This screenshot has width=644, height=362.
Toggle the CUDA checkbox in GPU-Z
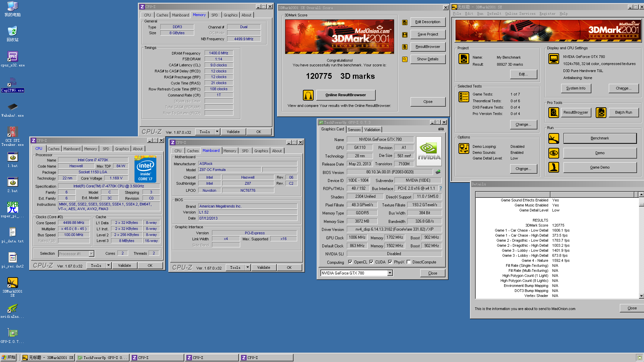371,262
